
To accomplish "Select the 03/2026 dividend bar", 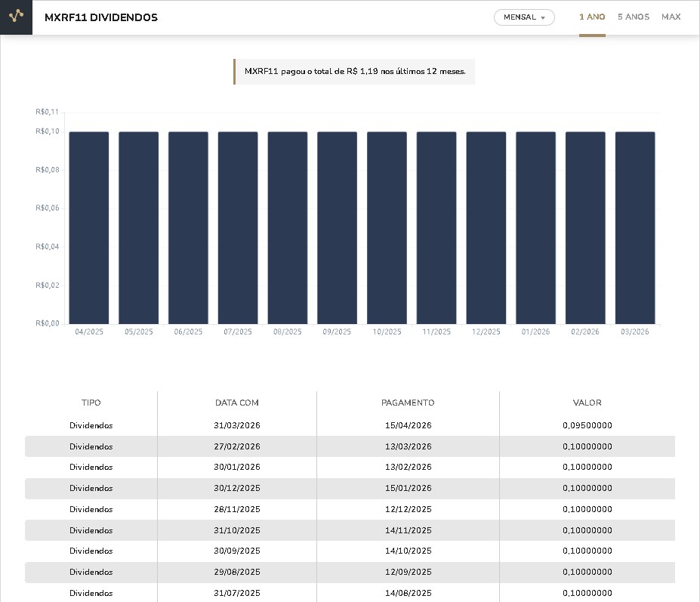I will (635, 228).
